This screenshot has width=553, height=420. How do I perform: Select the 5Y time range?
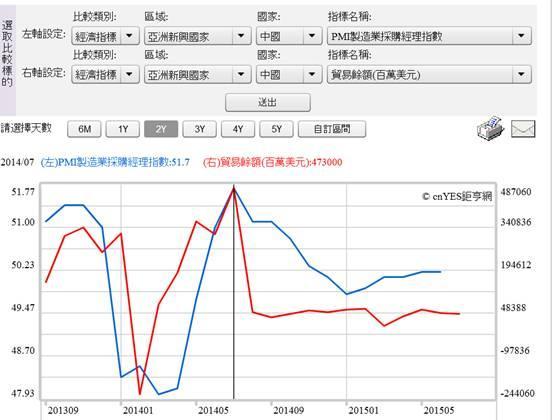tap(276, 129)
